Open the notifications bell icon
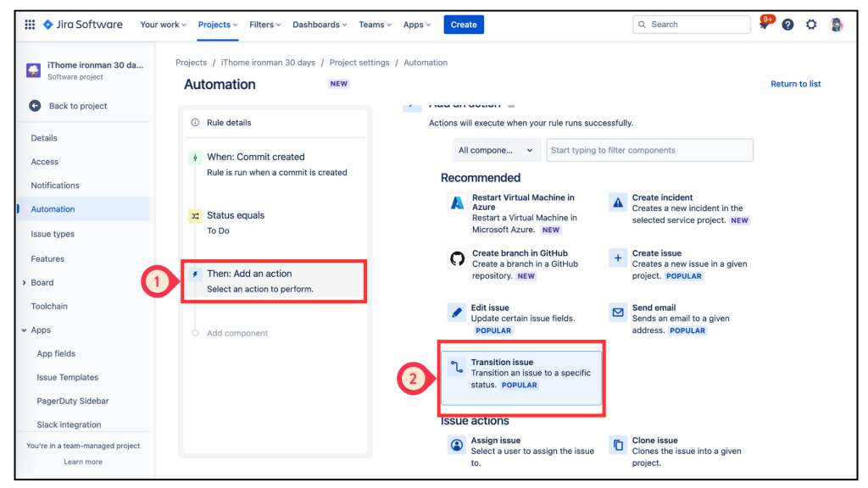Image resolution: width=868 pixels, height=488 pixels. [x=764, y=25]
